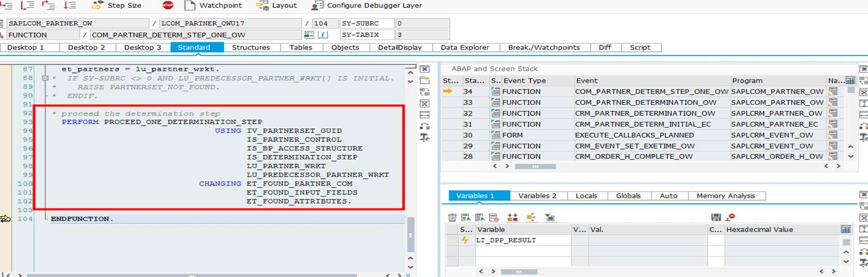
Task: Open stack row 34 source icon
Action: click(495, 92)
